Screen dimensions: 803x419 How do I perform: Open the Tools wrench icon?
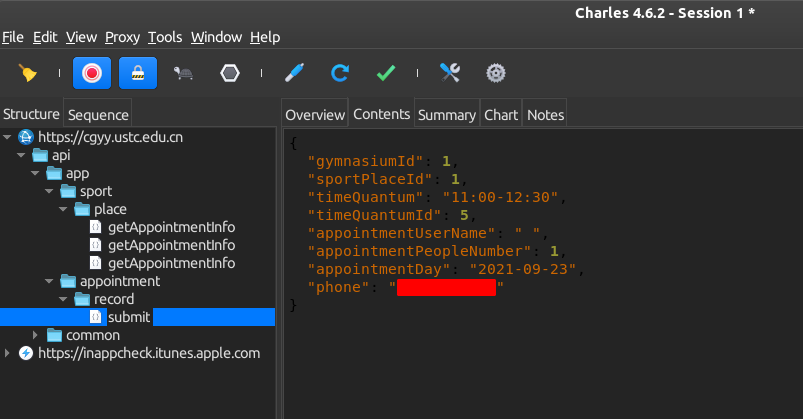tap(450, 73)
